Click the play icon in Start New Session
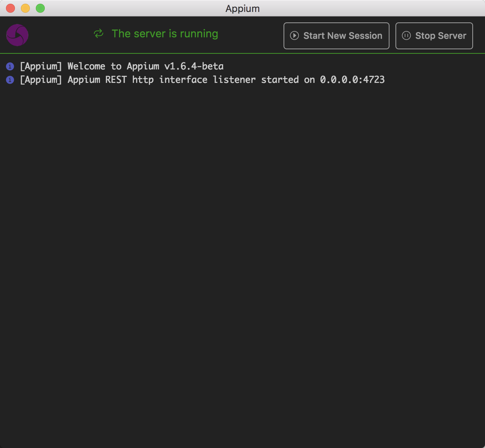 [x=294, y=35]
